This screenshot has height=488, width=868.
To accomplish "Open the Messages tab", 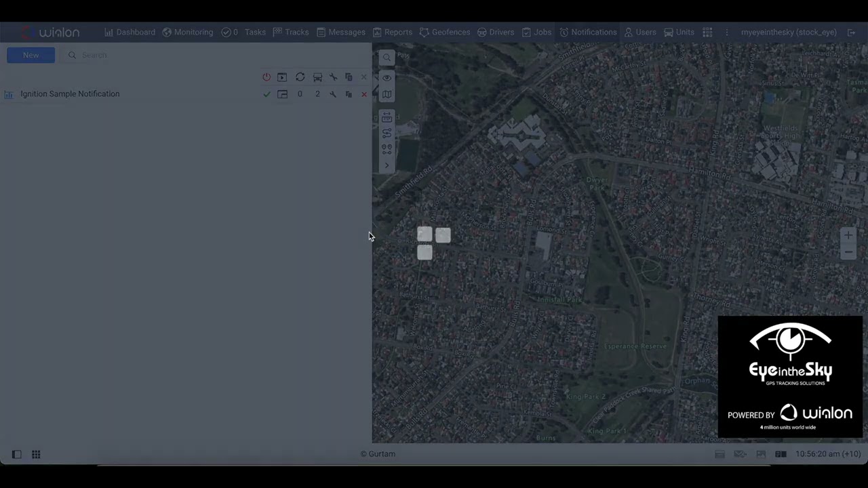I will [x=341, y=32].
